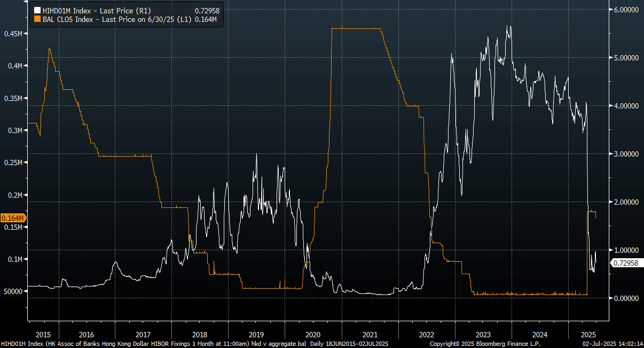Select the 2018 year label on time axis
The height and width of the screenshot is (348, 644).
tap(199, 326)
